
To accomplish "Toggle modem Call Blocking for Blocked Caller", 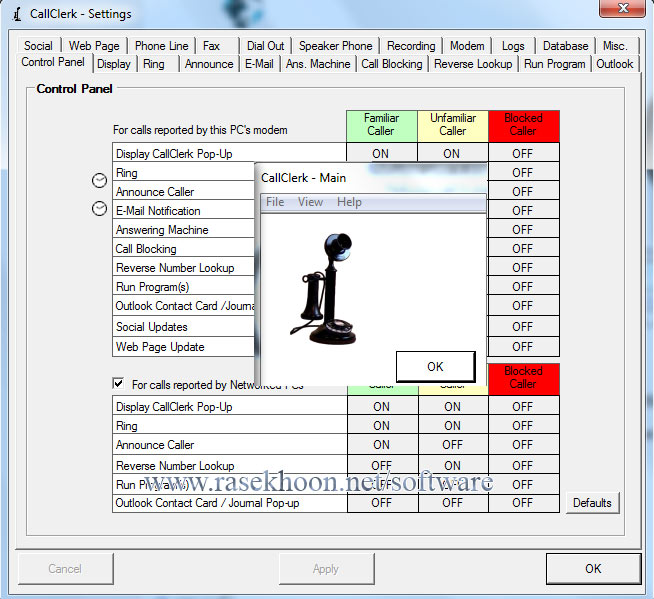I will 523,249.
